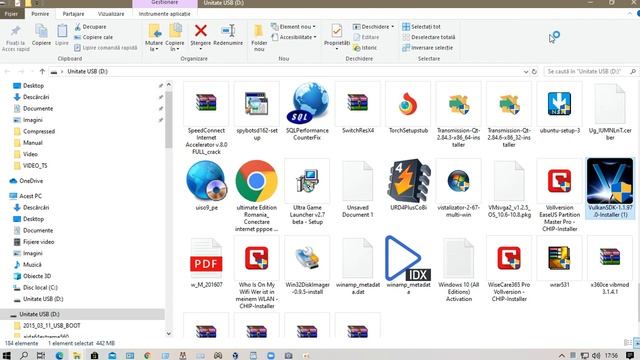Image resolution: width=640 pixels, height=360 pixels.
Task: Switch to the Partajare ribbon tab
Action: click(73, 14)
